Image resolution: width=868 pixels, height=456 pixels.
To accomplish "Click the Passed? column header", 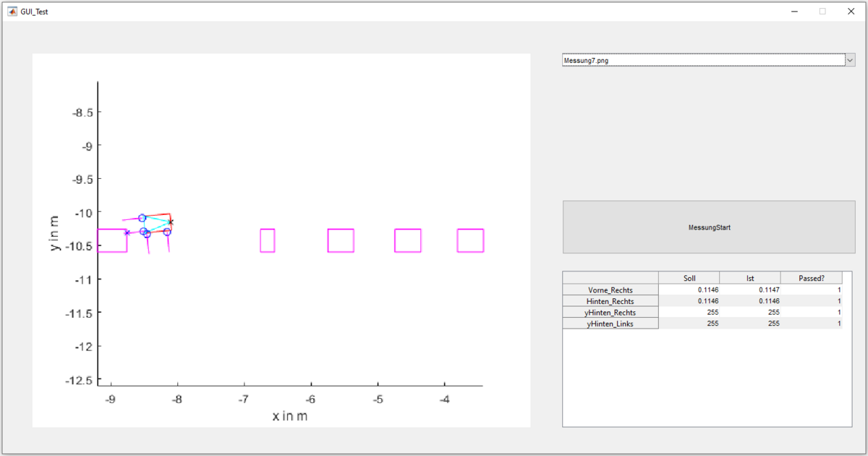I will [811, 278].
